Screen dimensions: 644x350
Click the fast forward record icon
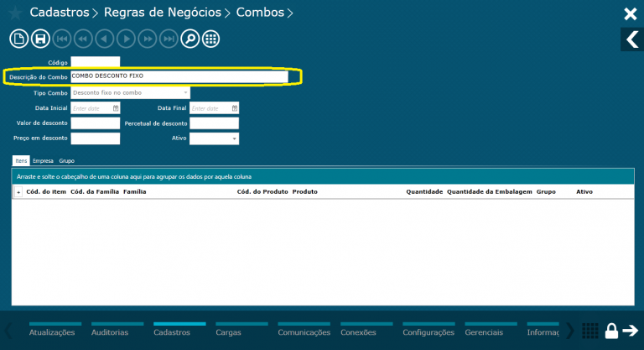coord(148,39)
